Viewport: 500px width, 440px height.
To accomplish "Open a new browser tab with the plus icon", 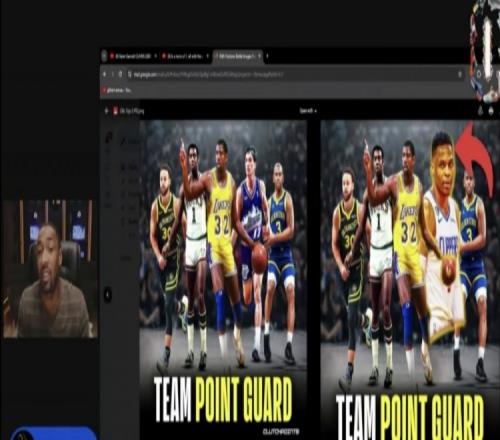I will [267, 56].
